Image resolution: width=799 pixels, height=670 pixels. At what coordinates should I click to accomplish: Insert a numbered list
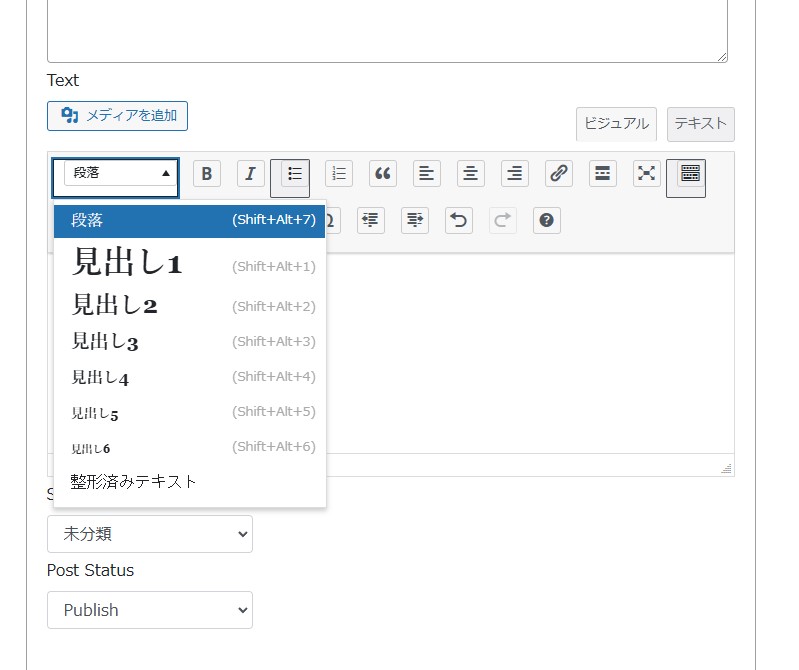coord(339,174)
